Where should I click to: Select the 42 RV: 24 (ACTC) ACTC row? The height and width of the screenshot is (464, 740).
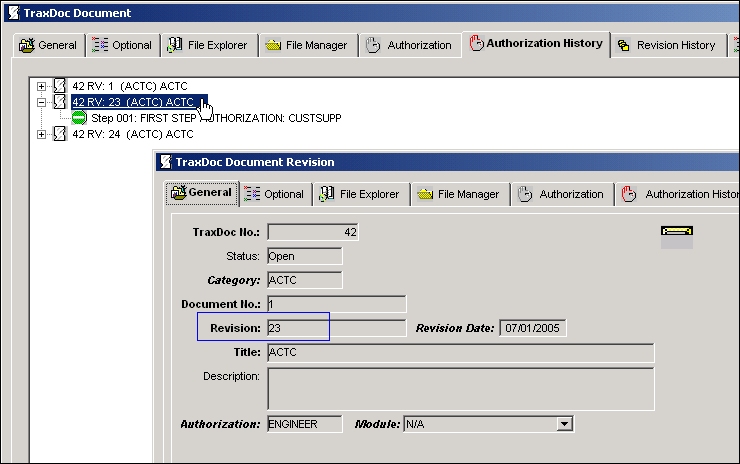[x=133, y=135]
